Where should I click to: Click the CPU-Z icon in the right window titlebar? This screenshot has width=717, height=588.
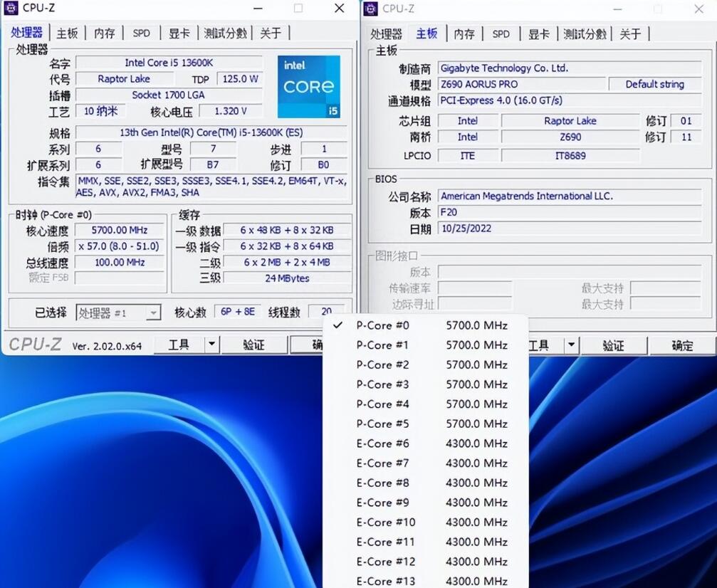[x=370, y=9]
